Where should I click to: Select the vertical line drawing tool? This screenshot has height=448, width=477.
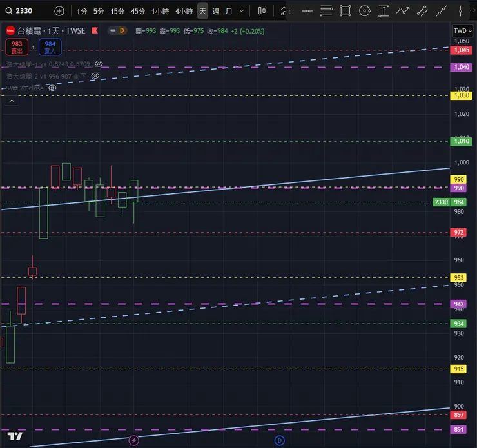[x=460, y=11]
